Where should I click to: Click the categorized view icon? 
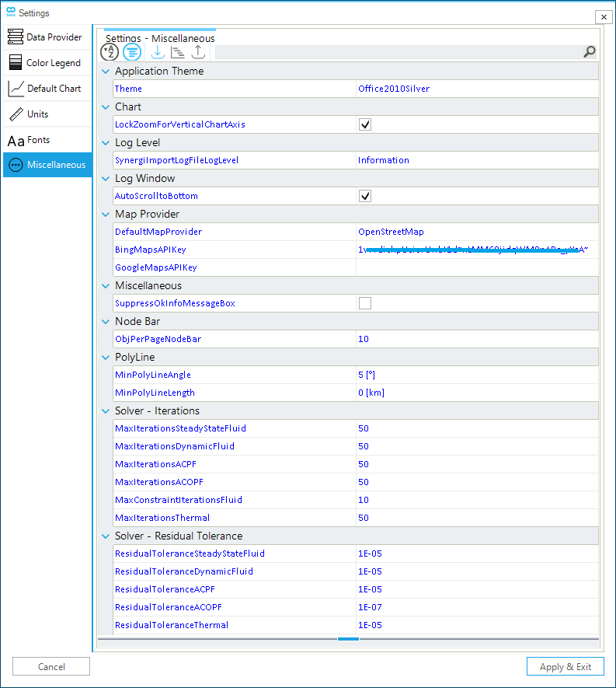(x=132, y=52)
